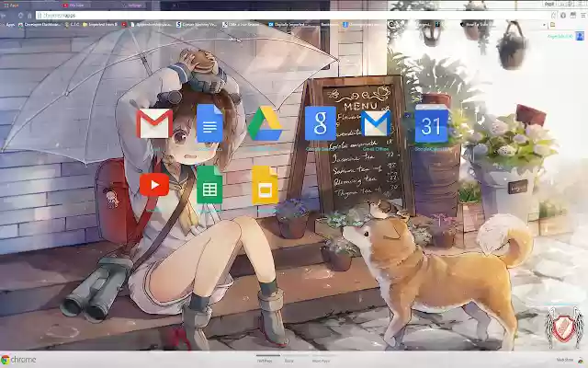Open the Developer Dashboard bookmark

pyautogui.click(x=40, y=25)
